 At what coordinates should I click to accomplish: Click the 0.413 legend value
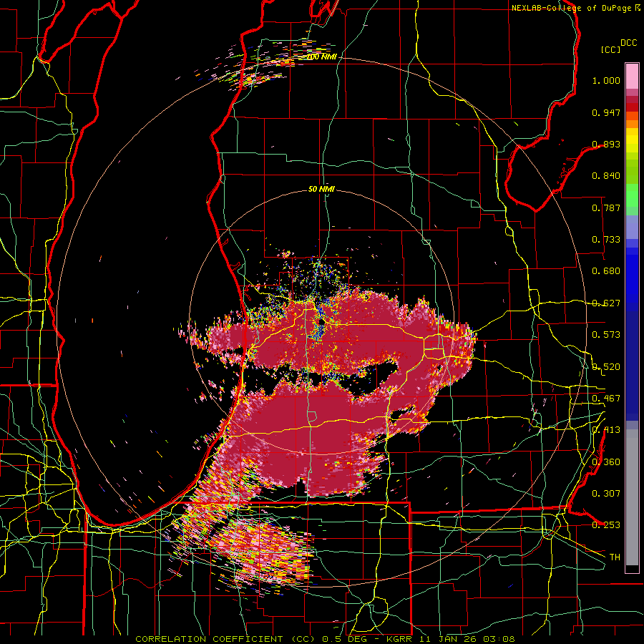click(x=606, y=430)
